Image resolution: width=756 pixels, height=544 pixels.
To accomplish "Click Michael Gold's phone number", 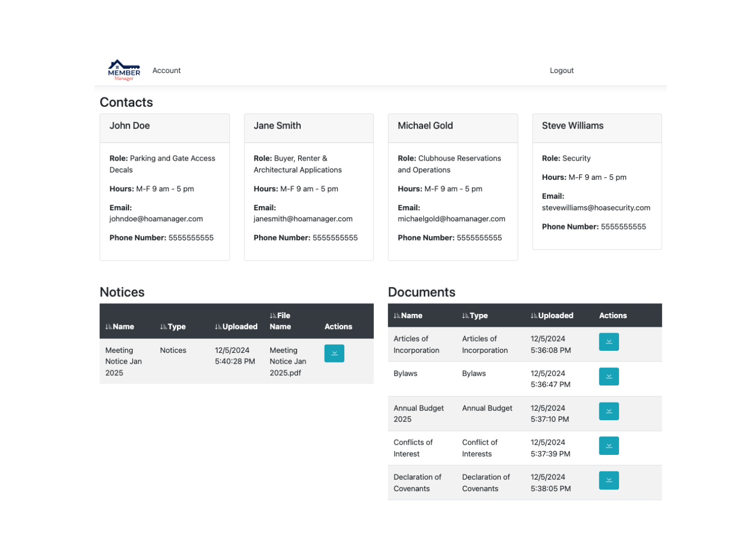I will [479, 238].
